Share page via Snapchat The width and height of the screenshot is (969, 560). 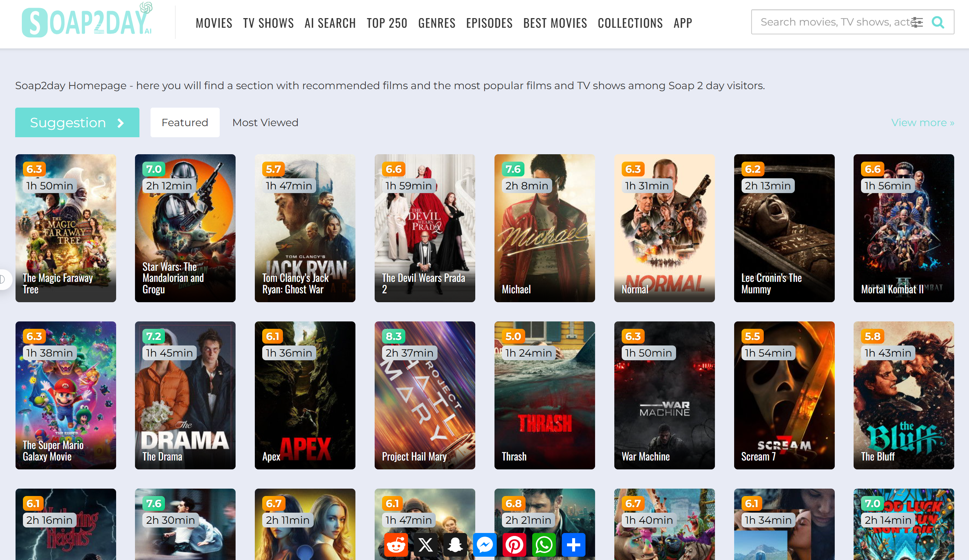click(455, 544)
